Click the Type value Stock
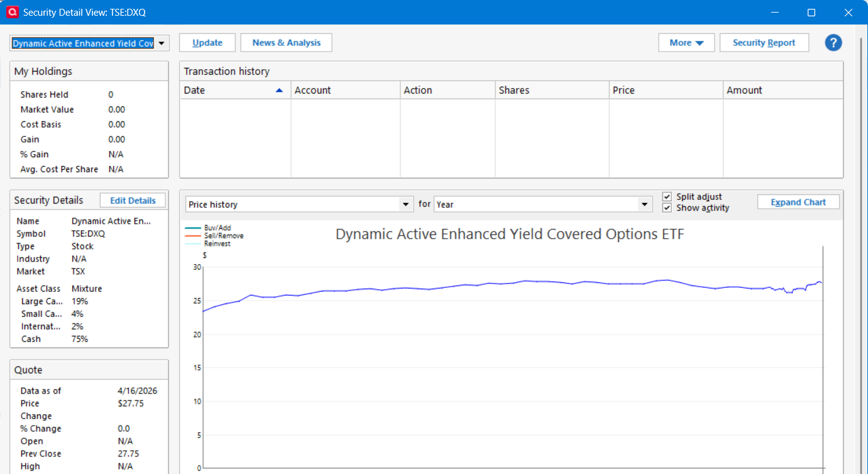 point(82,246)
